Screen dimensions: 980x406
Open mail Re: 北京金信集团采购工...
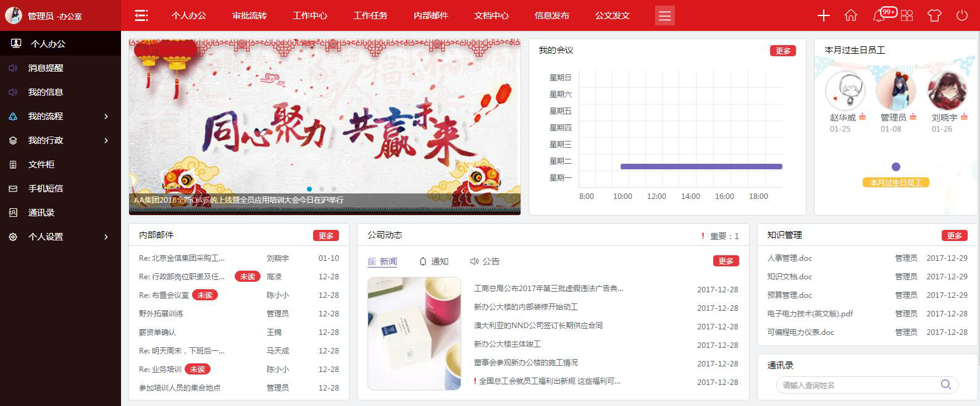click(x=182, y=258)
